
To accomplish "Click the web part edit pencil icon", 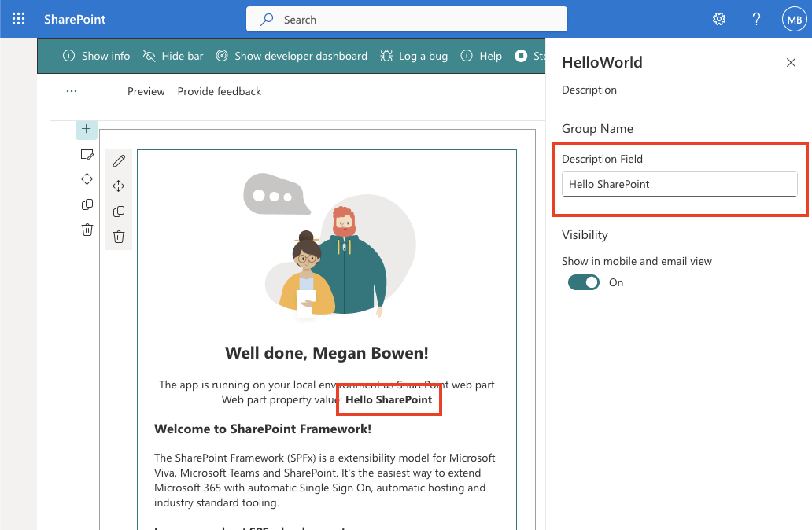I will pyautogui.click(x=119, y=161).
